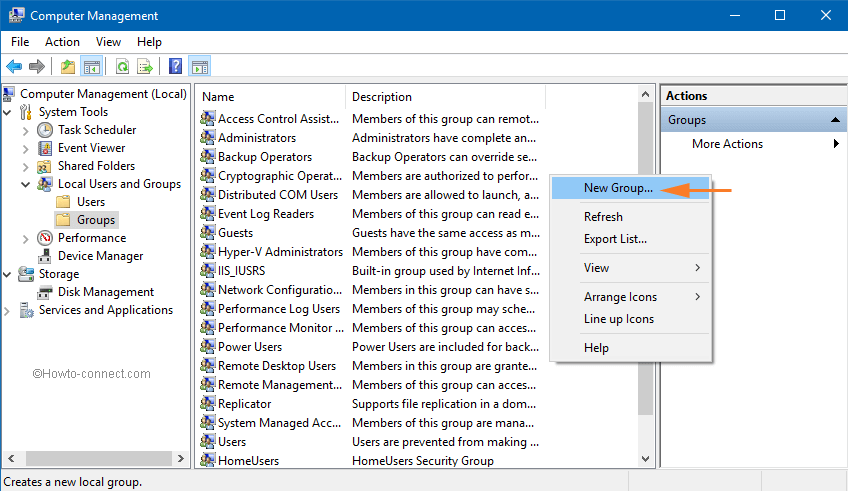Expand the Services and Applications node
The height and width of the screenshot is (491, 848).
click(x=8, y=310)
